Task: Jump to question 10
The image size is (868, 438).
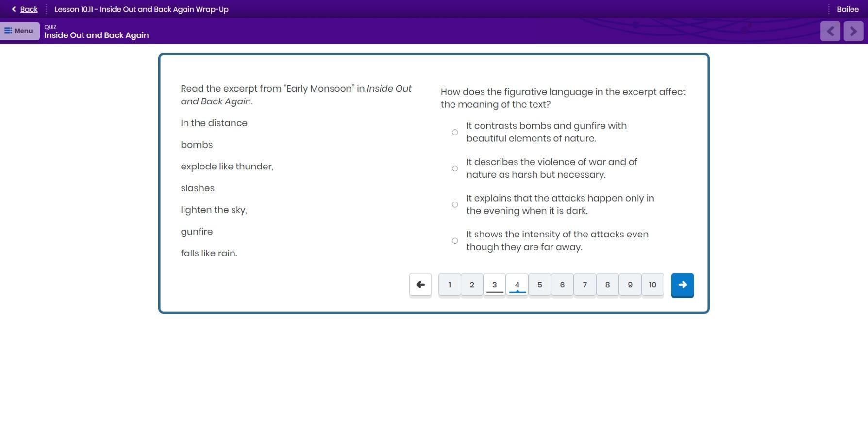Action: click(x=652, y=285)
